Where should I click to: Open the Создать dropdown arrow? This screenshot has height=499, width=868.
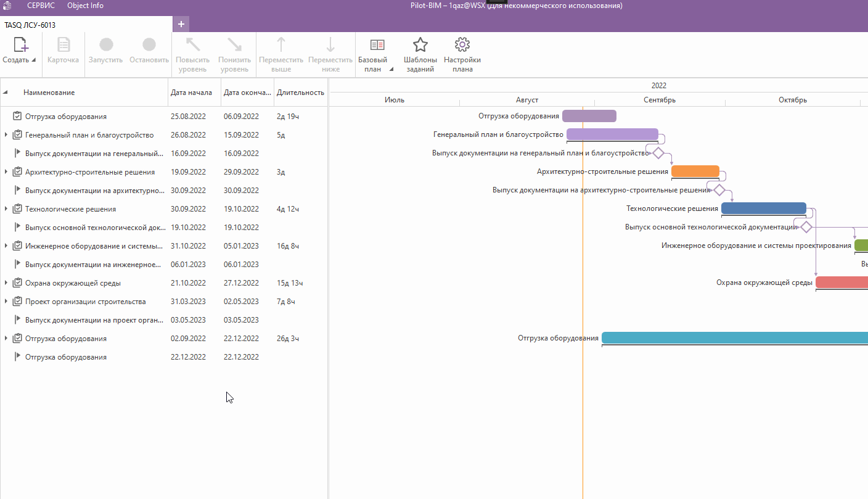(x=33, y=60)
